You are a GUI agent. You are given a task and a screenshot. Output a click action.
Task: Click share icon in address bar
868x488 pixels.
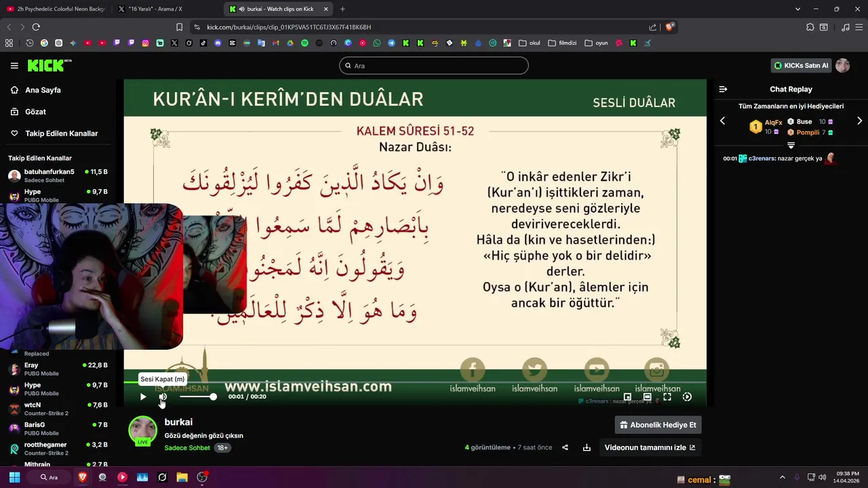tap(652, 27)
